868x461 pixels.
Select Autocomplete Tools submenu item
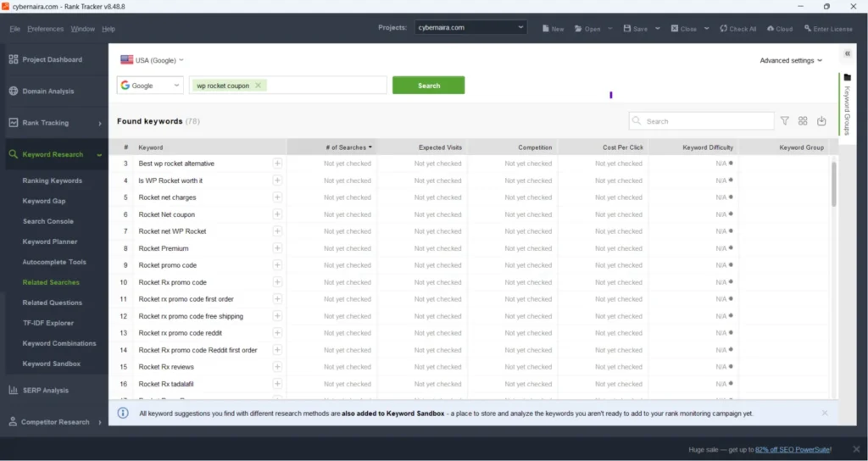coord(54,262)
